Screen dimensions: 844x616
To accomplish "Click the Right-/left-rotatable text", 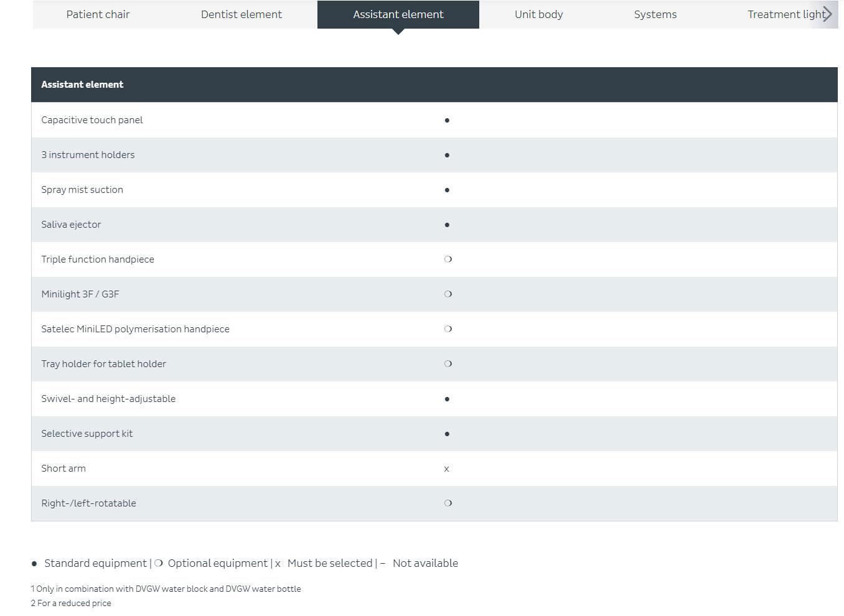I will pos(88,503).
